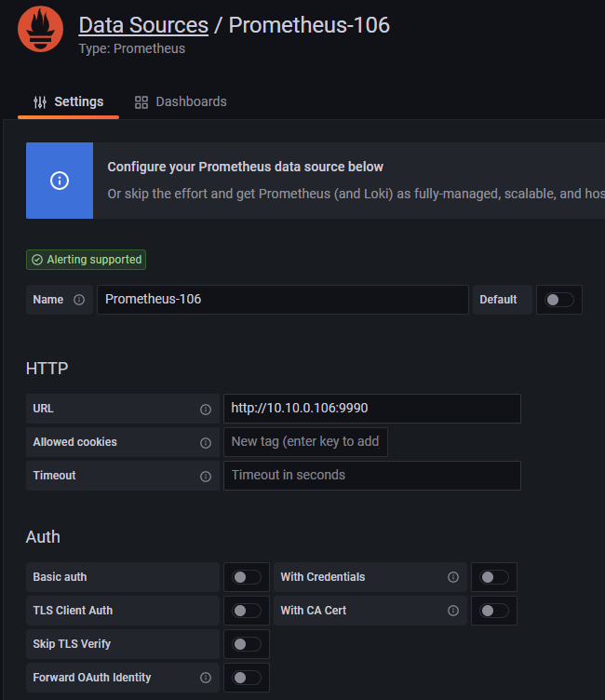Click the Timeout info icon
Viewport: 605px width, 700px height.
coord(206,477)
